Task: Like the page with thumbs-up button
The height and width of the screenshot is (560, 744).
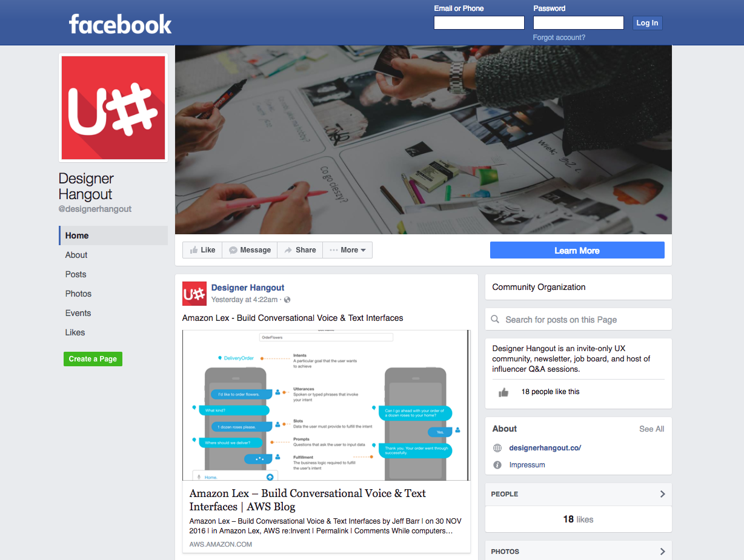Action: click(x=202, y=250)
